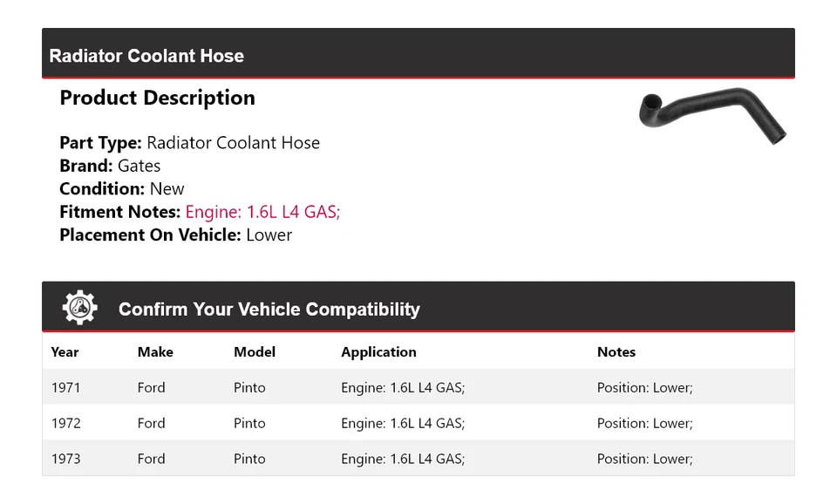Click the engine application in the 1972 row
837x504 pixels.
[x=403, y=424]
